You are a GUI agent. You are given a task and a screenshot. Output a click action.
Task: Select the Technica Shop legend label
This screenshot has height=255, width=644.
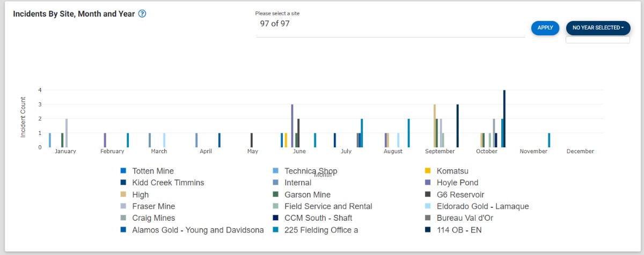pyautogui.click(x=311, y=171)
